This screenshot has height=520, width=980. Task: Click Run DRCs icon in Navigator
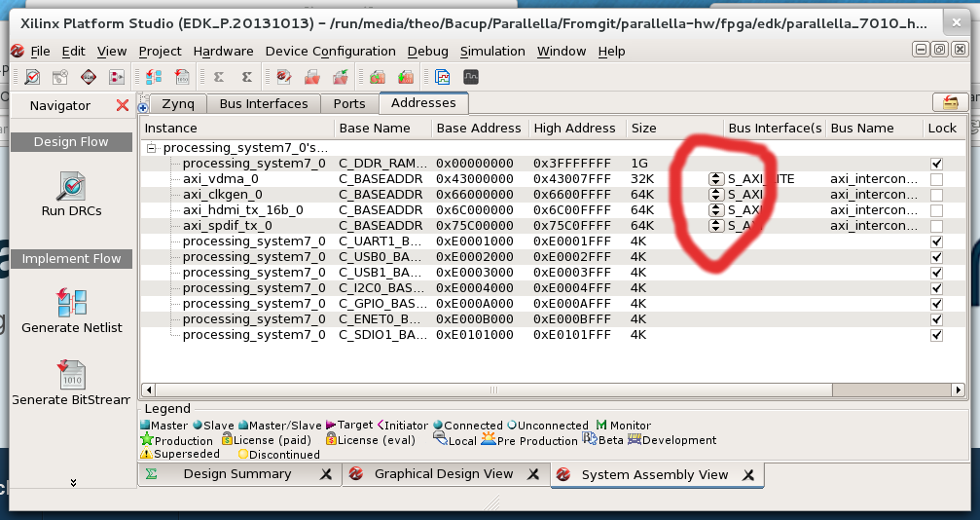[71, 186]
